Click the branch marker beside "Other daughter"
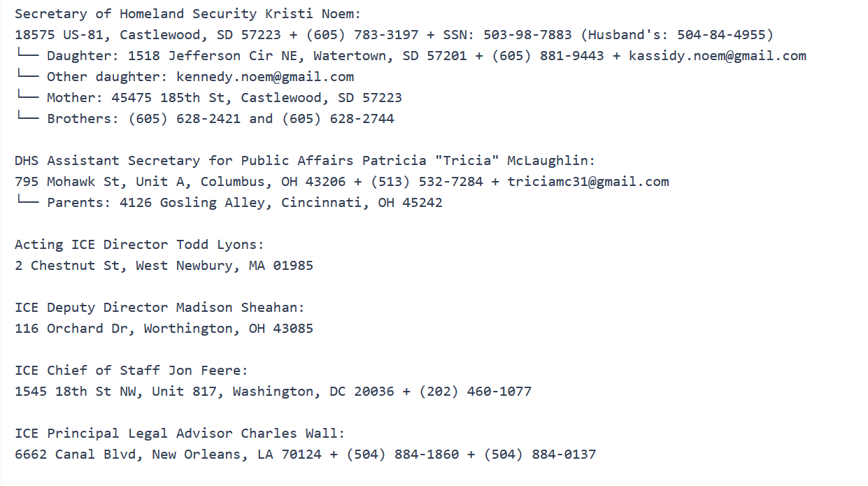This screenshot has height=486, width=868. [x=27, y=77]
